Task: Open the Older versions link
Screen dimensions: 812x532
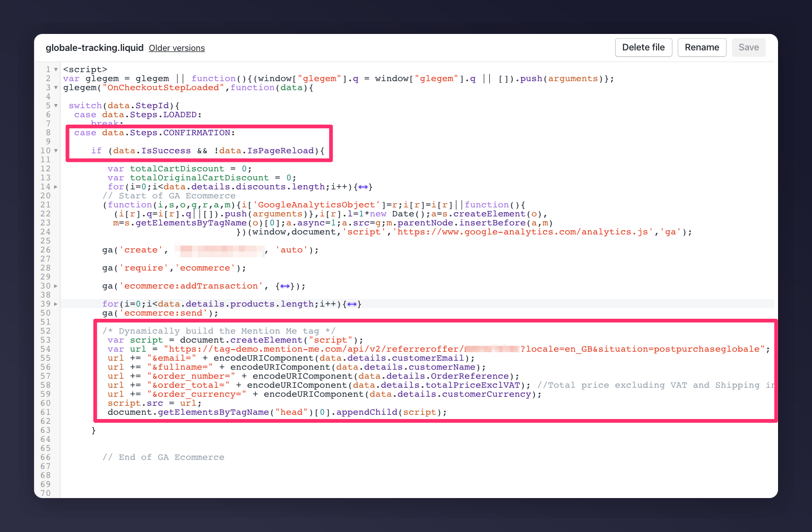Action: (x=177, y=48)
